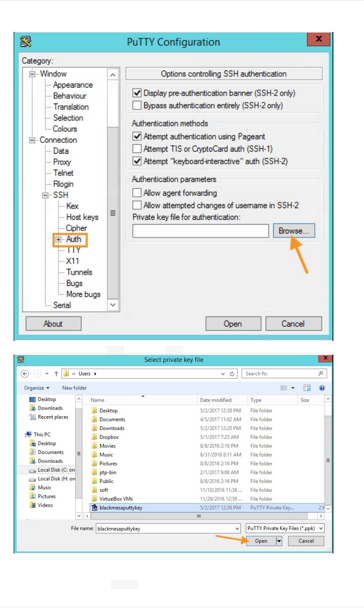364x608 pixels.
Task: Click the back arrow in the file dialog
Action: click(x=25, y=374)
